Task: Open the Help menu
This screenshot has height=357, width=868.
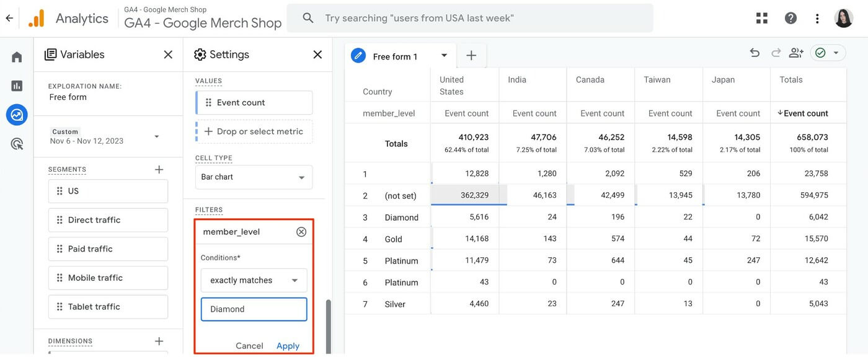Action: click(790, 17)
